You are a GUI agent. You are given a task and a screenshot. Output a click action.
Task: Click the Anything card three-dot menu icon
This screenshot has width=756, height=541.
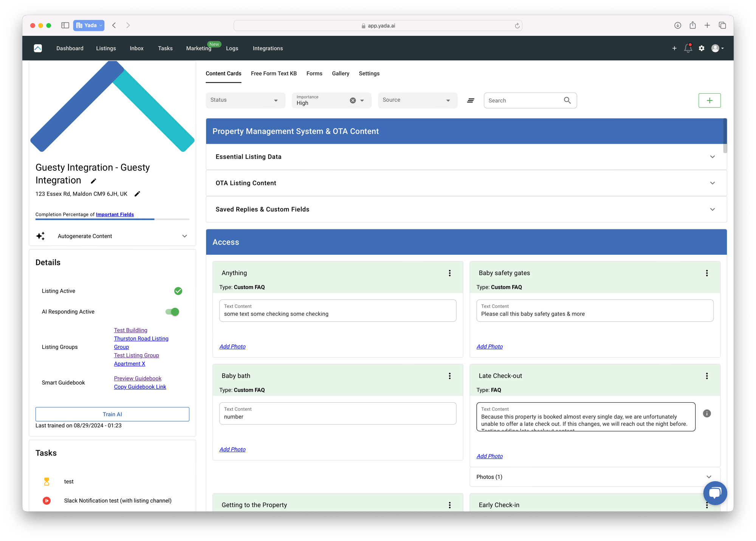(449, 273)
